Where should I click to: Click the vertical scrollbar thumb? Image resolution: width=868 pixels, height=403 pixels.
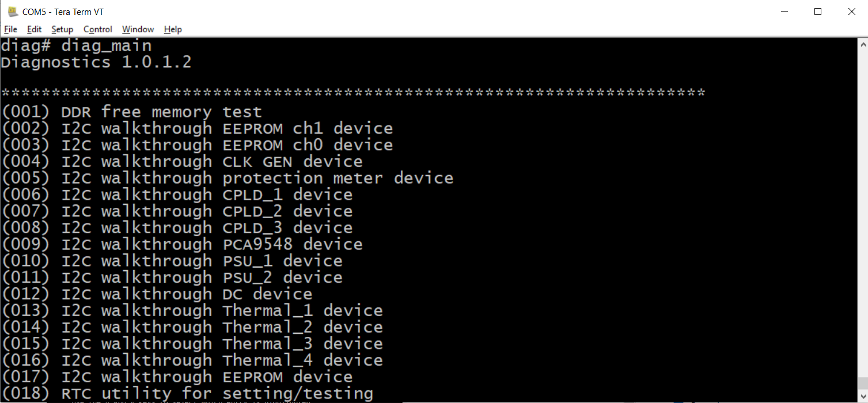click(x=863, y=383)
